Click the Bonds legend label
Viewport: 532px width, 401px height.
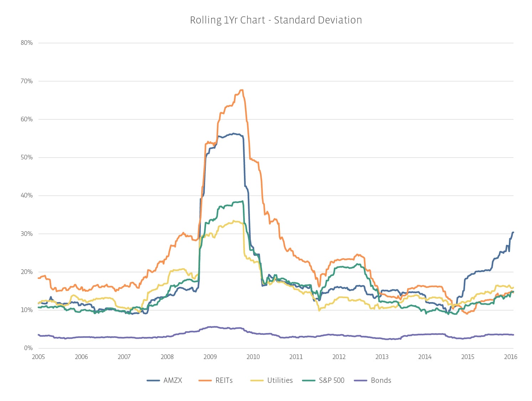(x=381, y=380)
